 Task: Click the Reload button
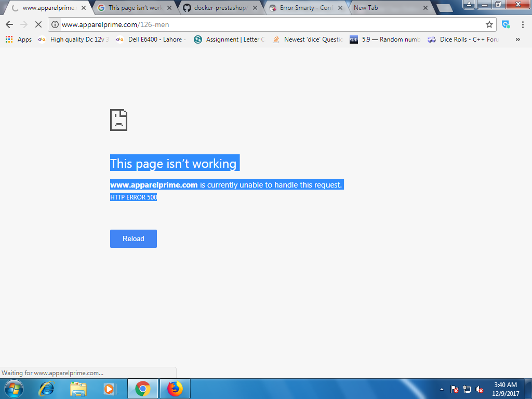[x=134, y=238]
